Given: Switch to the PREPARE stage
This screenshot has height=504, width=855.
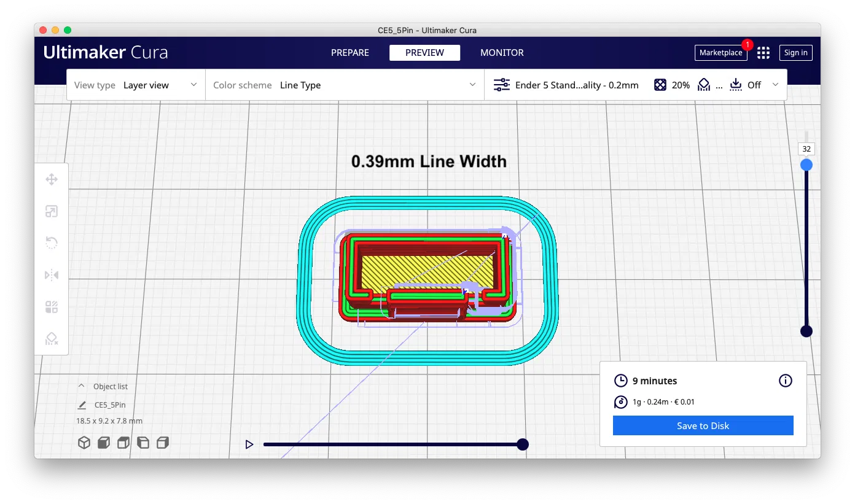Looking at the screenshot, I should click(350, 53).
